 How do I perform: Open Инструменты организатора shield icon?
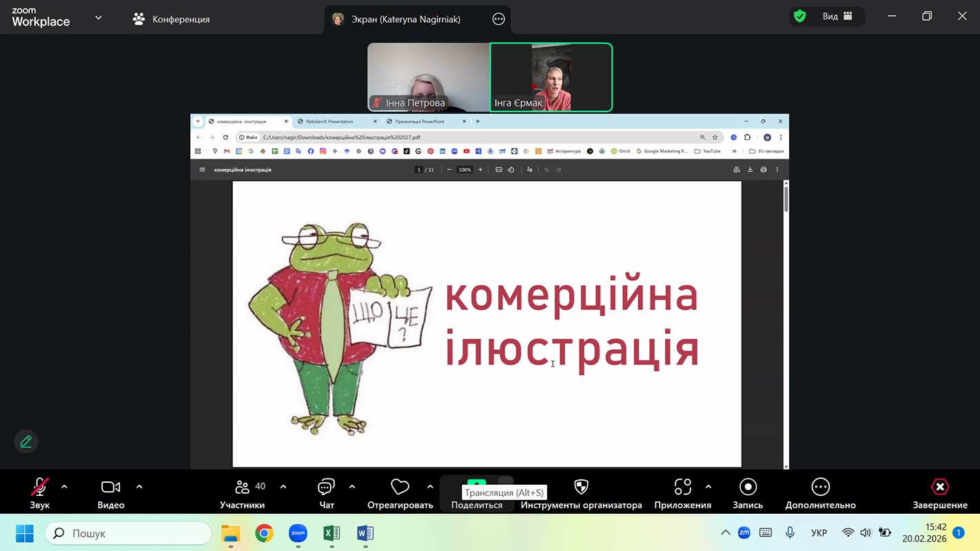pyautogui.click(x=581, y=488)
